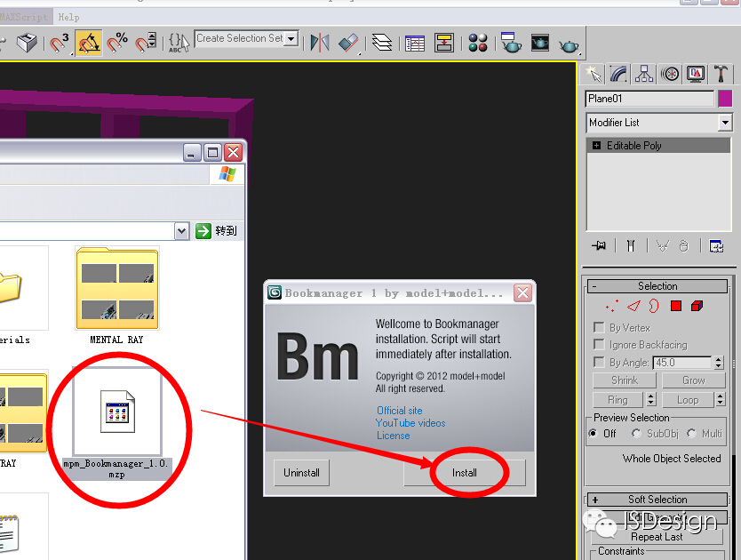
Task: Select Edge sub-object level
Action: 633,306
